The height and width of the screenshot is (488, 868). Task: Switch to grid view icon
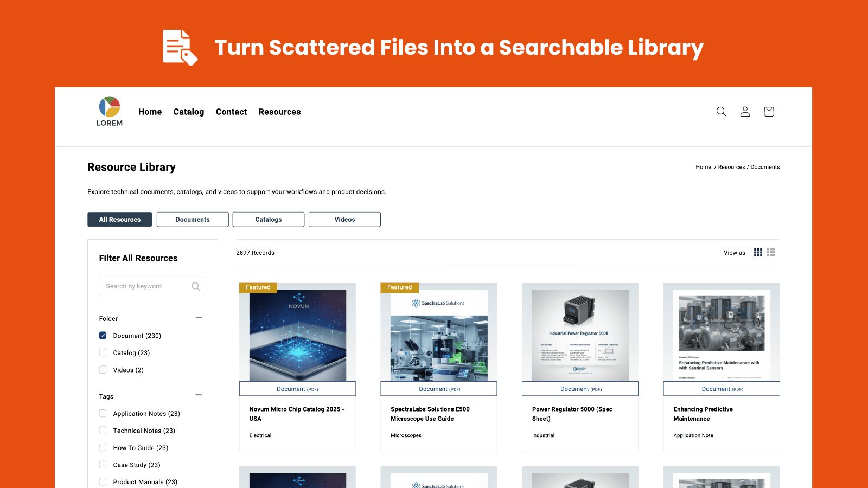[758, 252]
